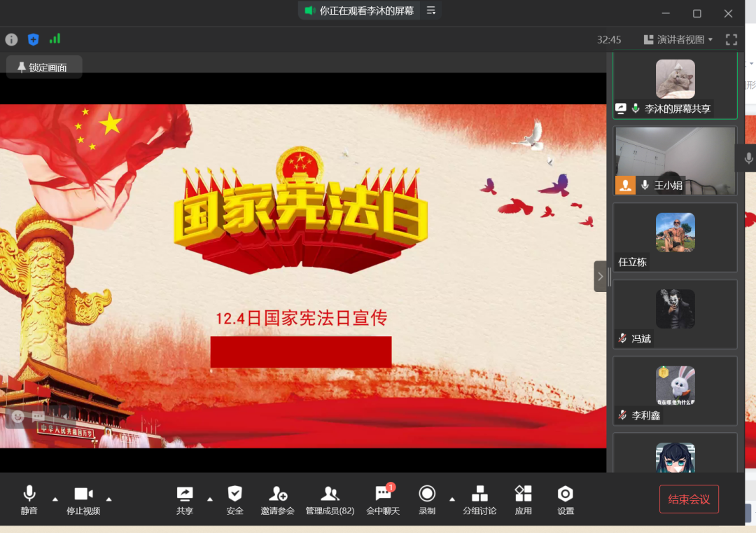Invite participants with 邀请参会
This screenshot has width=756, height=533.
tap(277, 499)
